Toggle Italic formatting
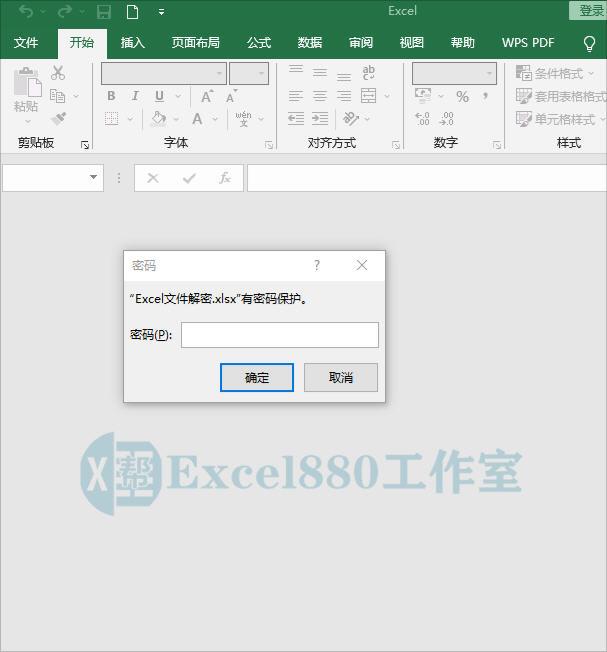Image resolution: width=607 pixels, height=652 pixels. pos(135,96)
